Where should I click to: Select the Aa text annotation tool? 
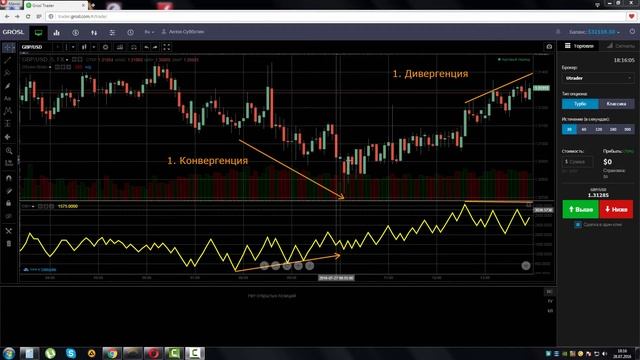[8, 98]
